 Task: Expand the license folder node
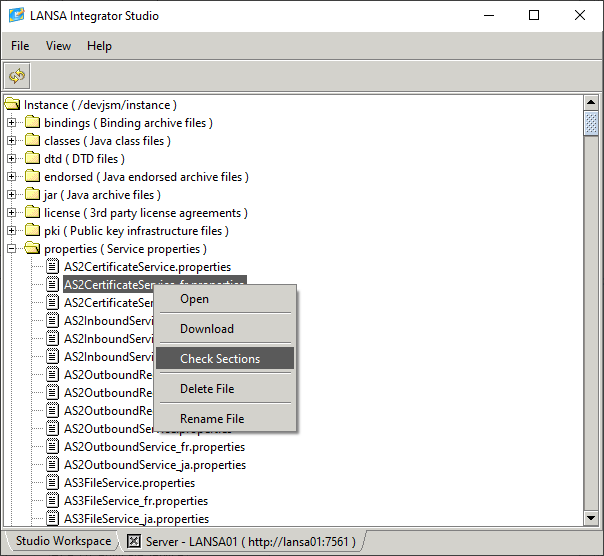coord(12,213)
